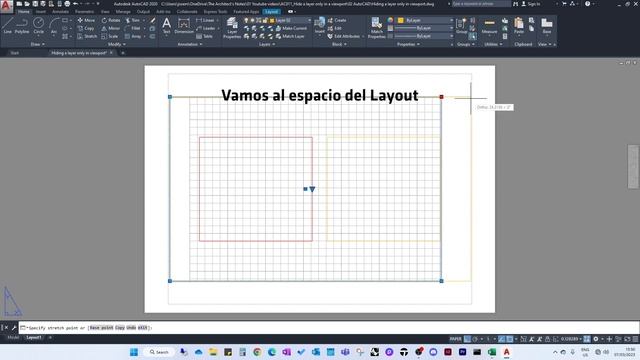This screenshot has width=640, height=360.
Task: Click the Copy tool
Action: click(x=86, y=28)
